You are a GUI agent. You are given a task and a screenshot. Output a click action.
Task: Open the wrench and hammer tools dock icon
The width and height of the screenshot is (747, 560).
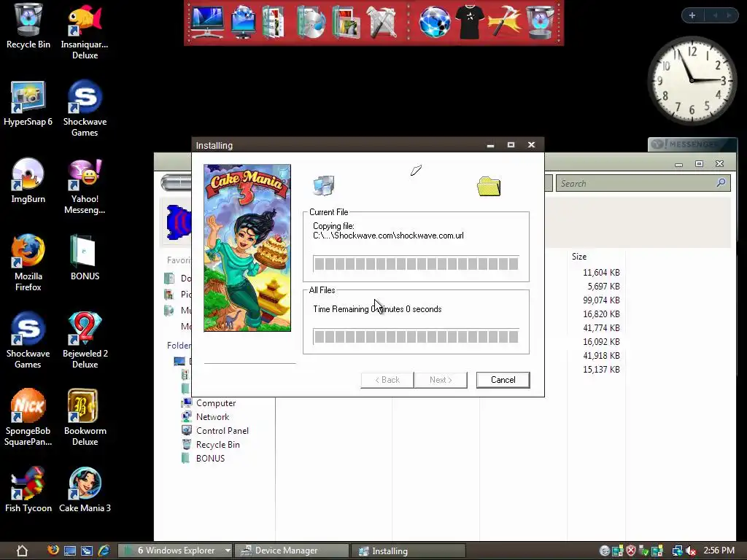382,23
